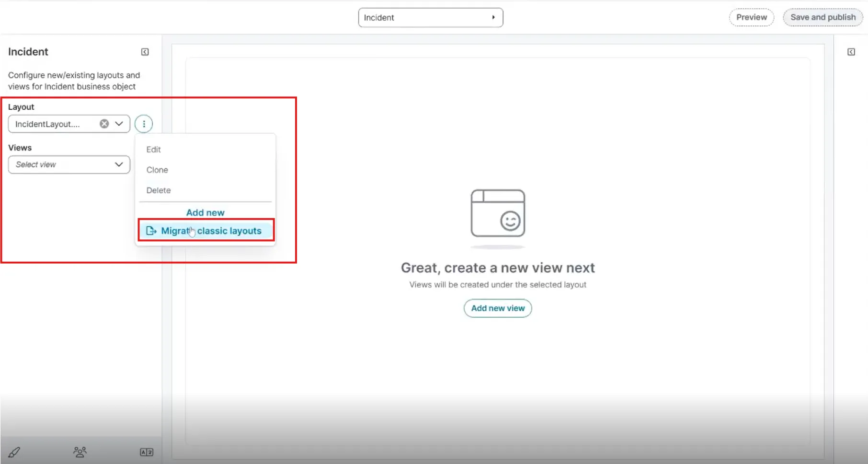The height and width of the screenshot is (464, 868).
Task: Open the Select view dropdown
Action: [69, 164]
